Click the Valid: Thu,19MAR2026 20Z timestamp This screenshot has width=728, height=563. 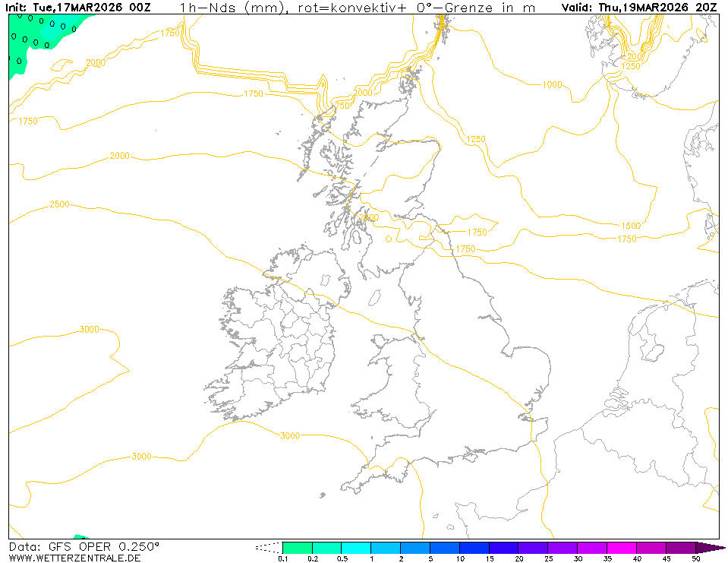click(639, 7)
